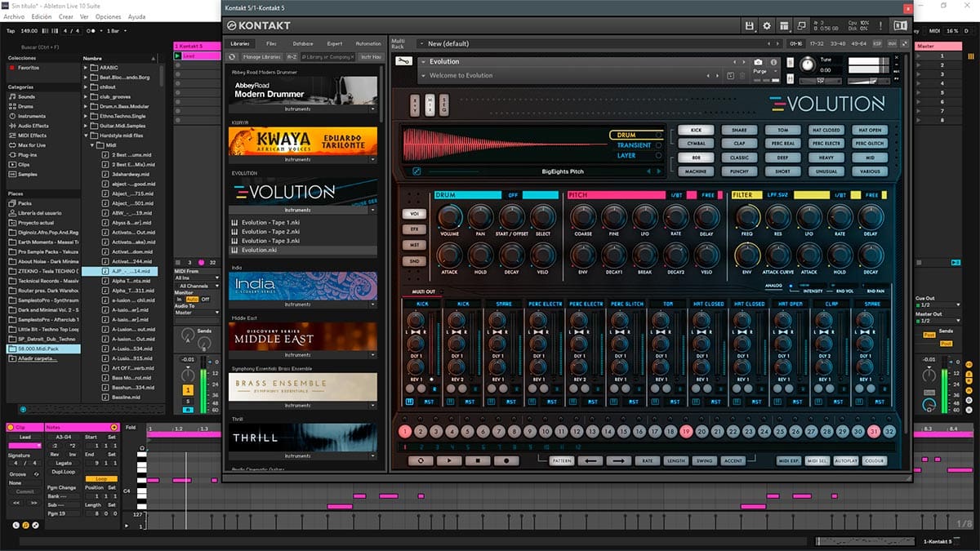
Task: Launch the Lead clip in Kontakt track
Action: 178,56
